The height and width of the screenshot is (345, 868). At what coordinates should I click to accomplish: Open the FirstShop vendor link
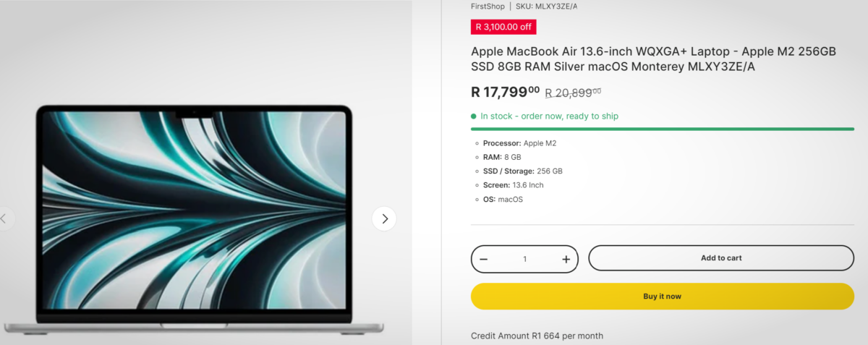487,7
